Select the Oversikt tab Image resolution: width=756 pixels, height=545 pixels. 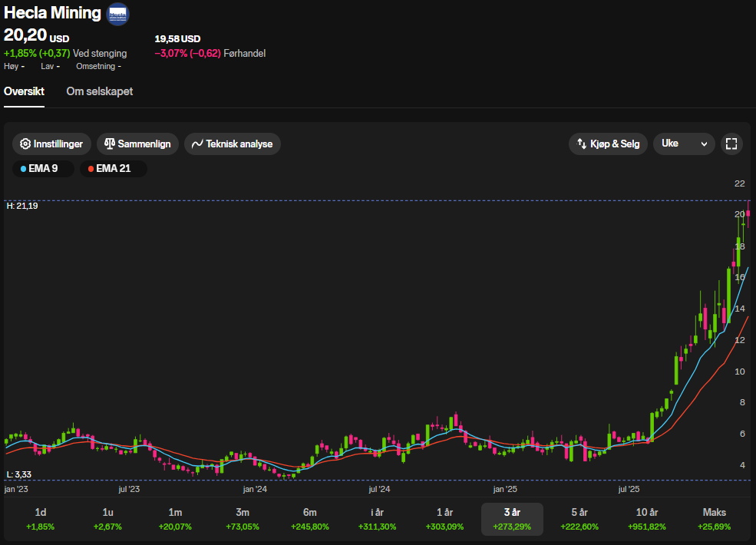(24, 91)
